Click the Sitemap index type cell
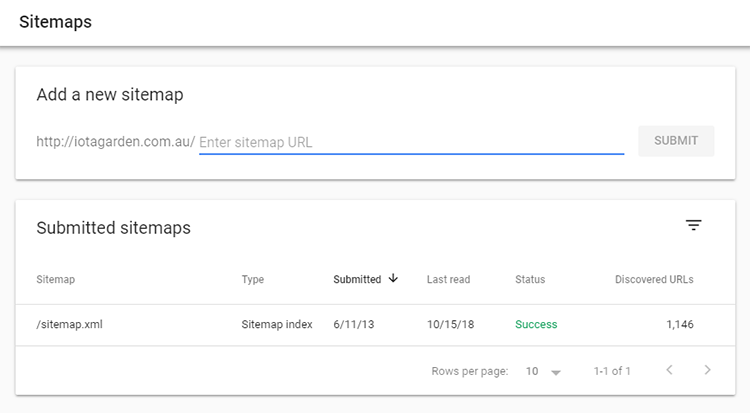Image resolution: width=750 pixels, height=413 pixels. tap(276, 324)
